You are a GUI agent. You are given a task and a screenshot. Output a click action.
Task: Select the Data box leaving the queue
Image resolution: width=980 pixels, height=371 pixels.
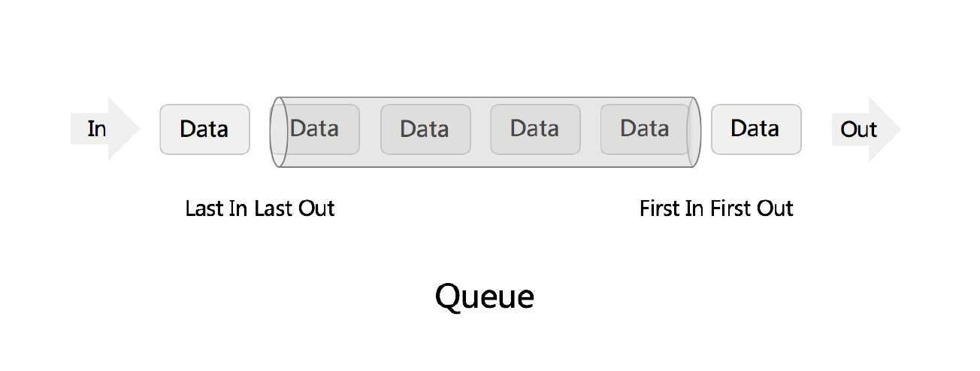756,129
